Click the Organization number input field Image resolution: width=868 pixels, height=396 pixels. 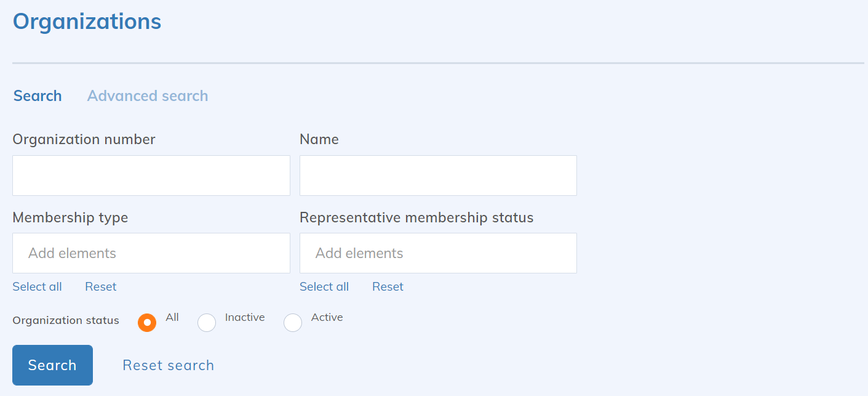151,176
